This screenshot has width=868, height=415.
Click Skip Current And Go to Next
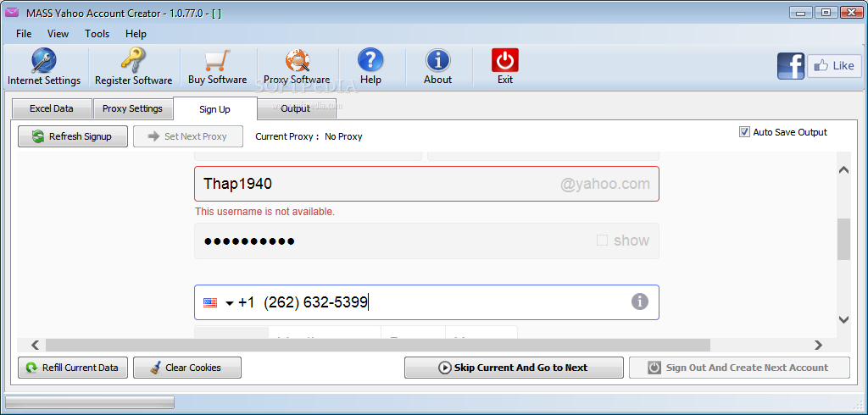click(514, 368)
